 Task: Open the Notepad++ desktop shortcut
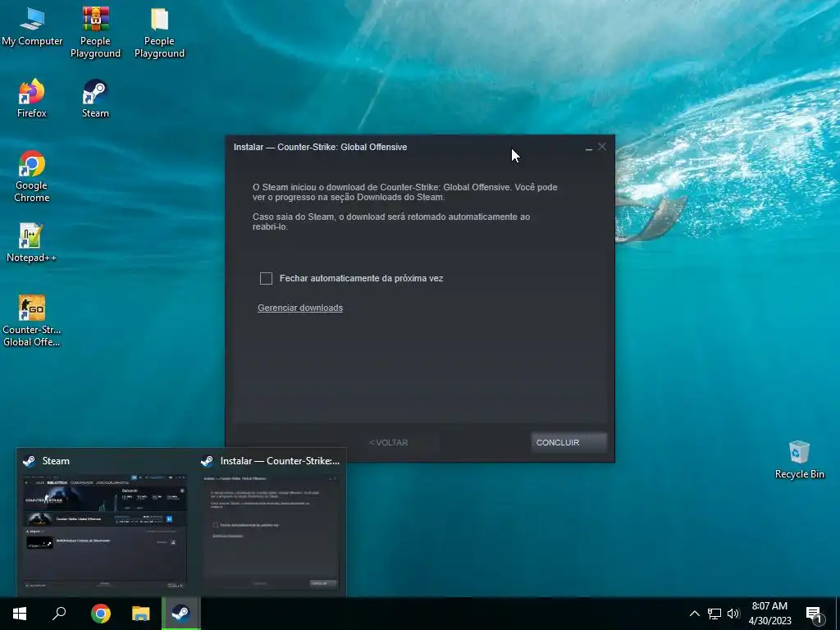32,243
